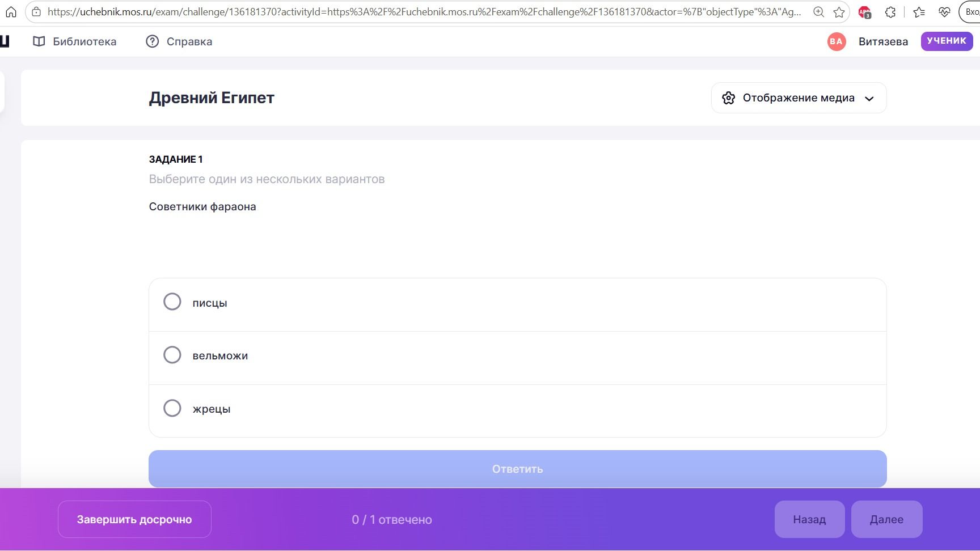Screen dimensions: 980x551
Task: Click the browser address bar URL
Action: pyautogui.click(x=424, y=11)
